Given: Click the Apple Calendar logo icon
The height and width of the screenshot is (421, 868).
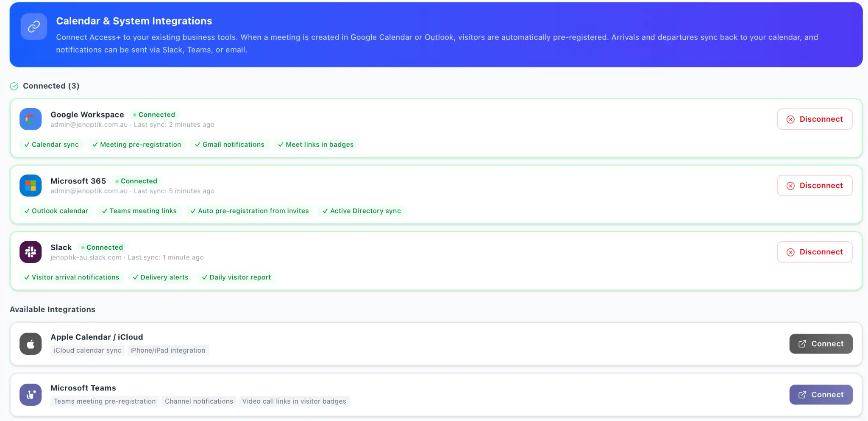Looking at the screenshot, I should coord(31,344).
